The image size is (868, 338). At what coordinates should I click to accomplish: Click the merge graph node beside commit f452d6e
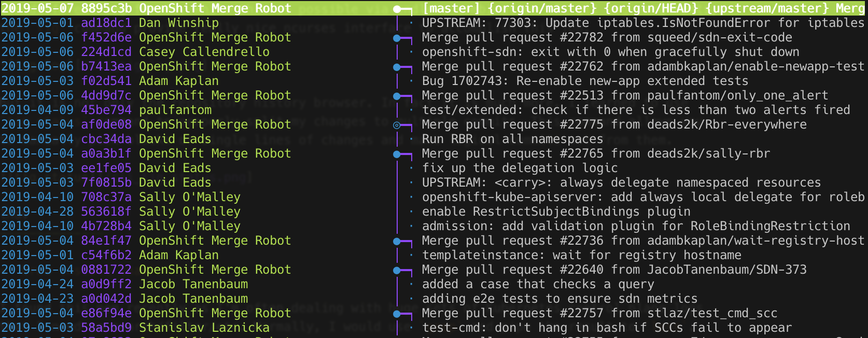tap(397, 38)
